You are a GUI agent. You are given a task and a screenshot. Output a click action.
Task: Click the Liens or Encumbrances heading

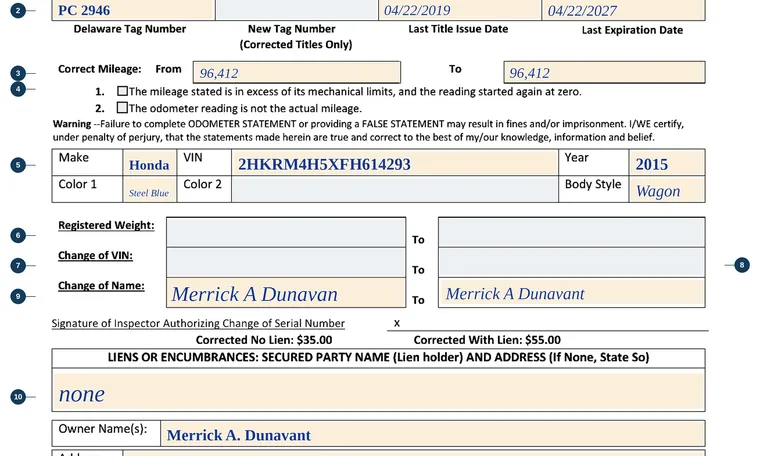(x=378, y=358)
